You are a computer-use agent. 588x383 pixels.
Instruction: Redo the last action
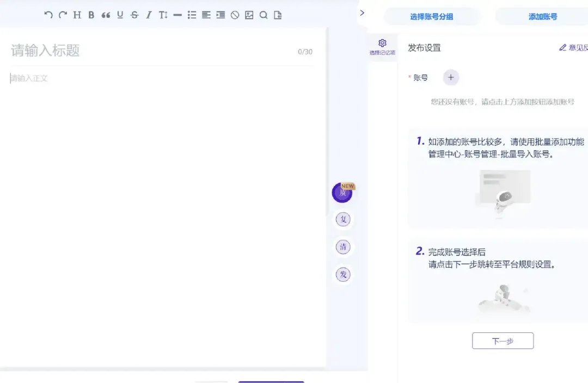point(62,15)
